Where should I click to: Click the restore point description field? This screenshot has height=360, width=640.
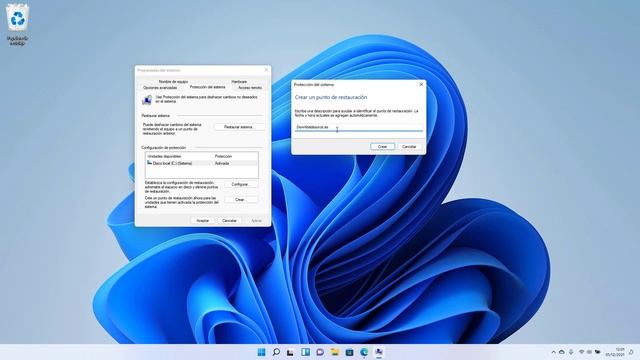(x=359, y=127)
